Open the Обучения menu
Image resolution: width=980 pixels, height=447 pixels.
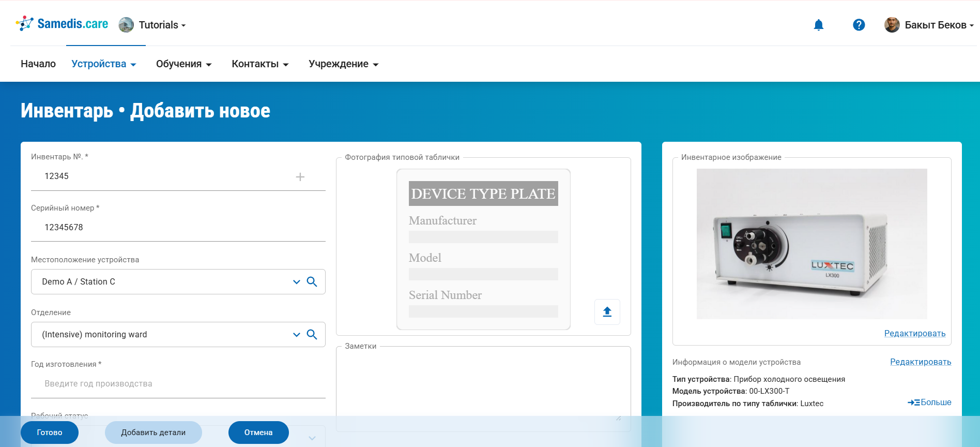tap(183, 64)
